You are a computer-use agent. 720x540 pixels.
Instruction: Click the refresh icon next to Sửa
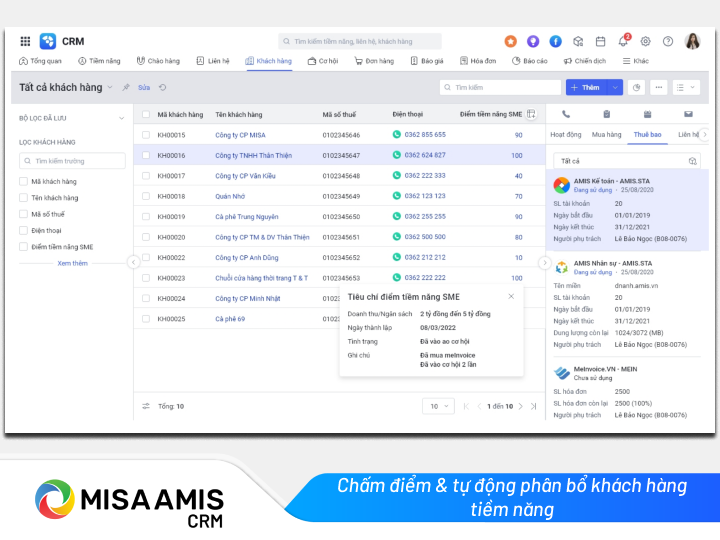click(163, 87)
